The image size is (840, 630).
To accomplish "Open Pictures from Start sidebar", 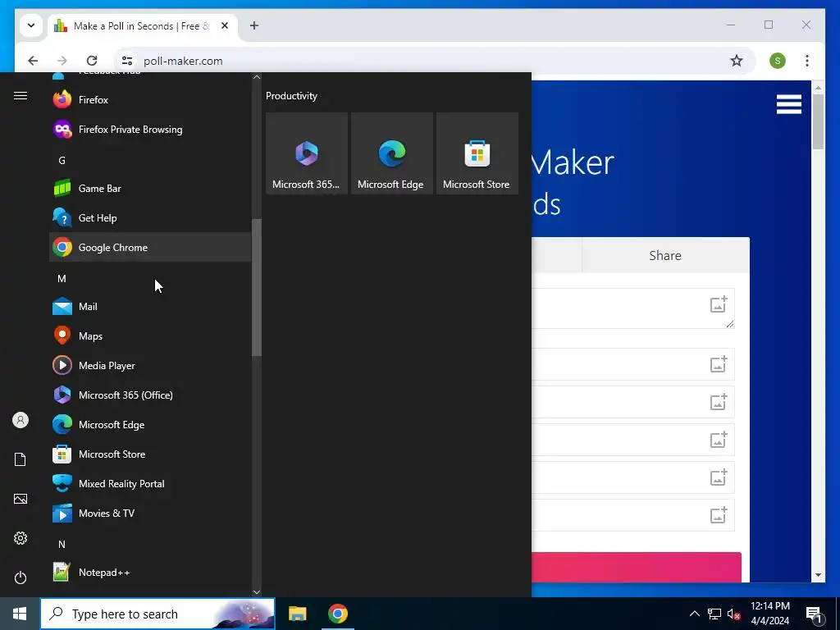I will [x=21, y=499].
